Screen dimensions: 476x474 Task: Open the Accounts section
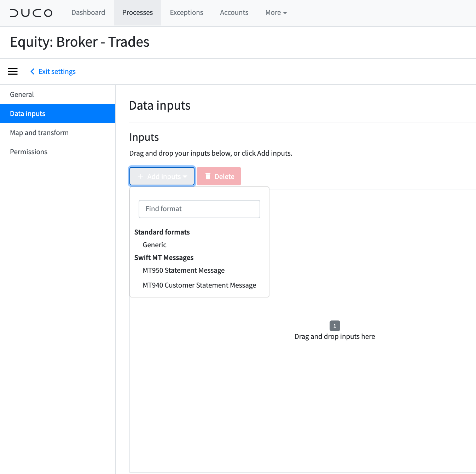pos(234,12)
